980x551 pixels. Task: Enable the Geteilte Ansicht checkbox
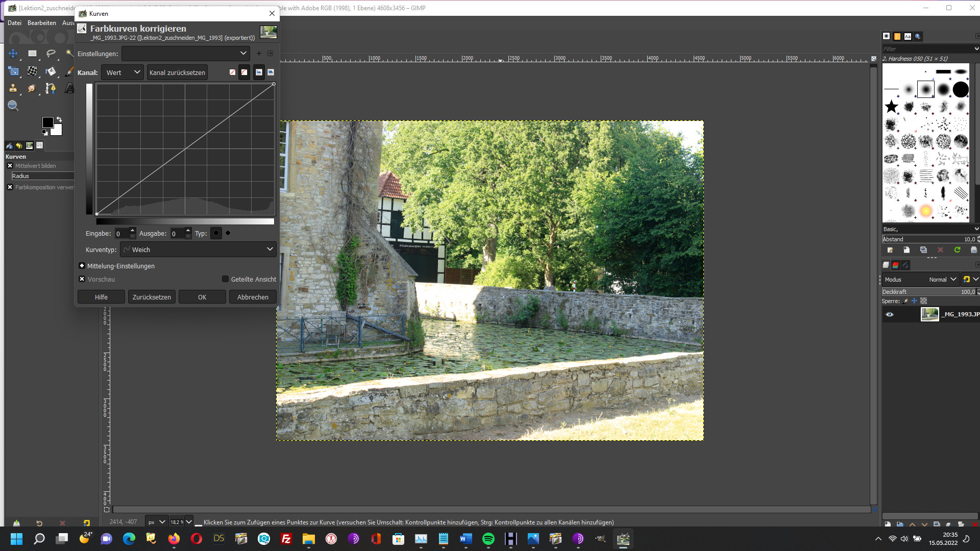[x=225, y=279]
